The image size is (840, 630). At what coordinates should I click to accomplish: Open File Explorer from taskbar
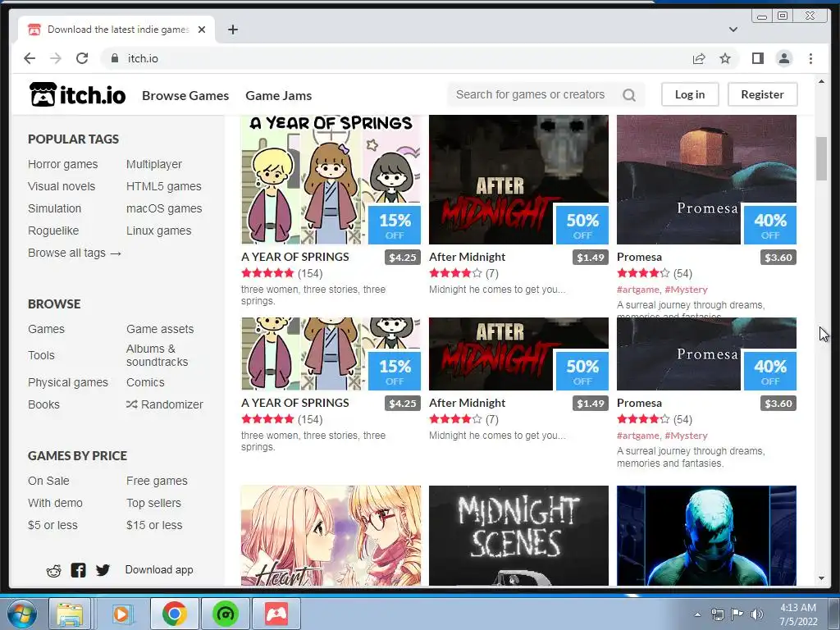tap(70, 614)
